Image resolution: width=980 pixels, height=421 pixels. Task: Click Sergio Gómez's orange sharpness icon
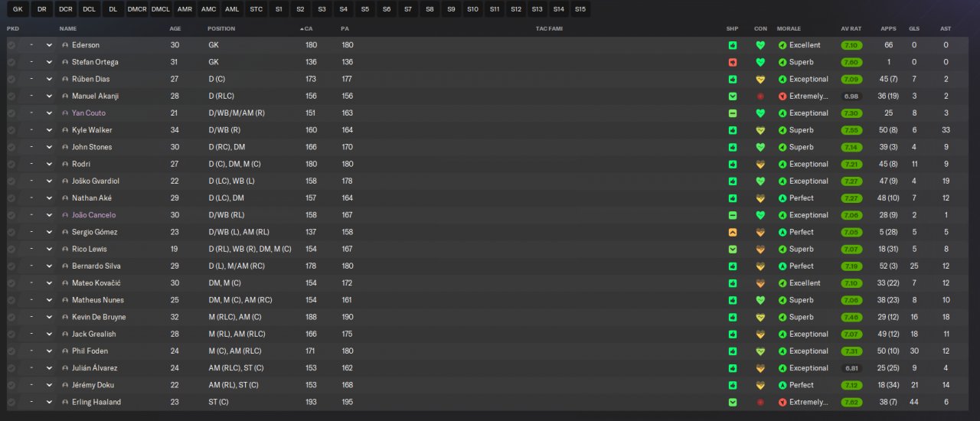[x=733, y=232]
